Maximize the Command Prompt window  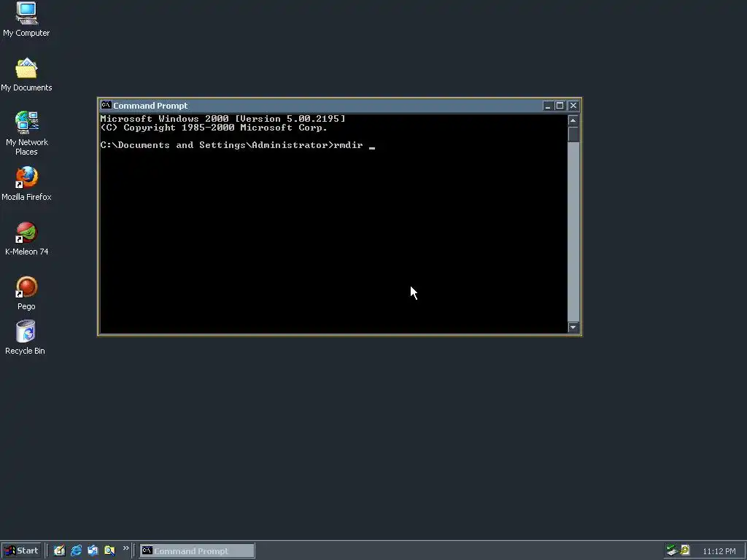click(560, 106)
